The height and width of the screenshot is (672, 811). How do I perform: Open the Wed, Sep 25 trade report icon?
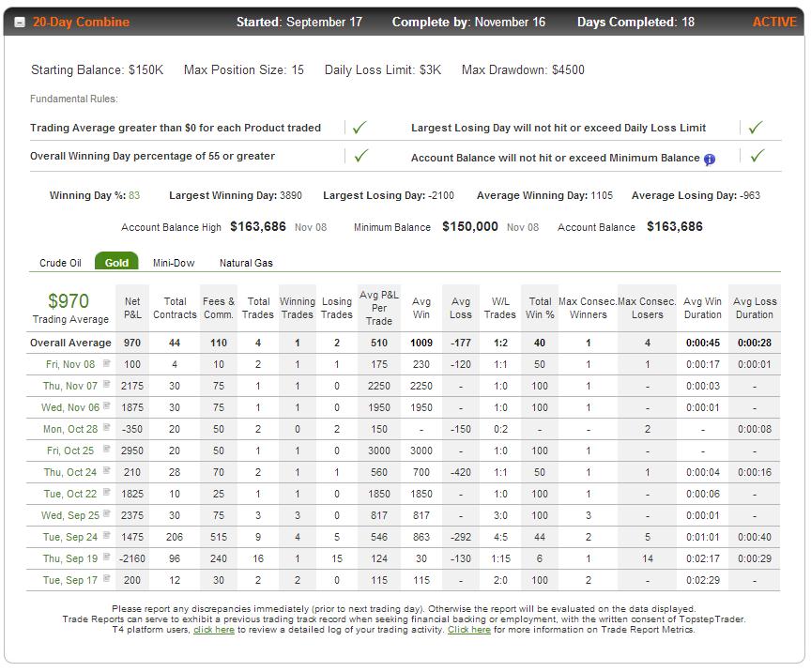(106, 513)
